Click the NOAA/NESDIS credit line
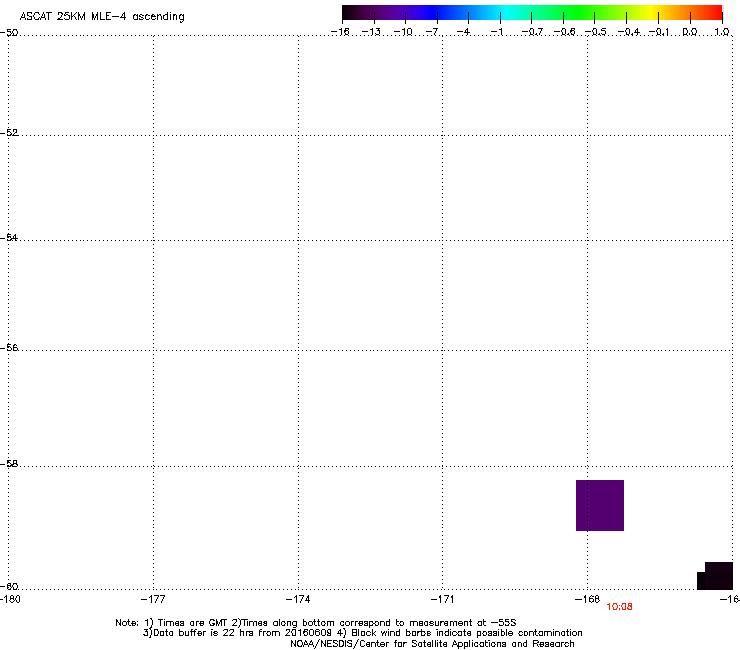 point(432,644)
